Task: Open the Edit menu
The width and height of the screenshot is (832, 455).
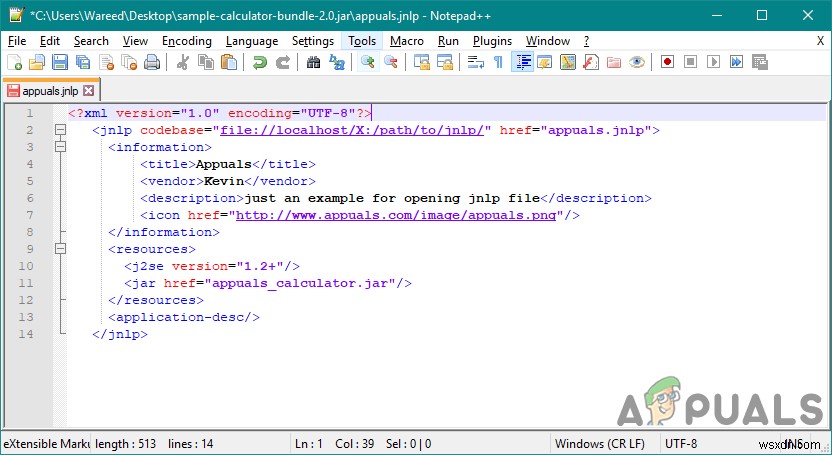Action: [50, 41]
